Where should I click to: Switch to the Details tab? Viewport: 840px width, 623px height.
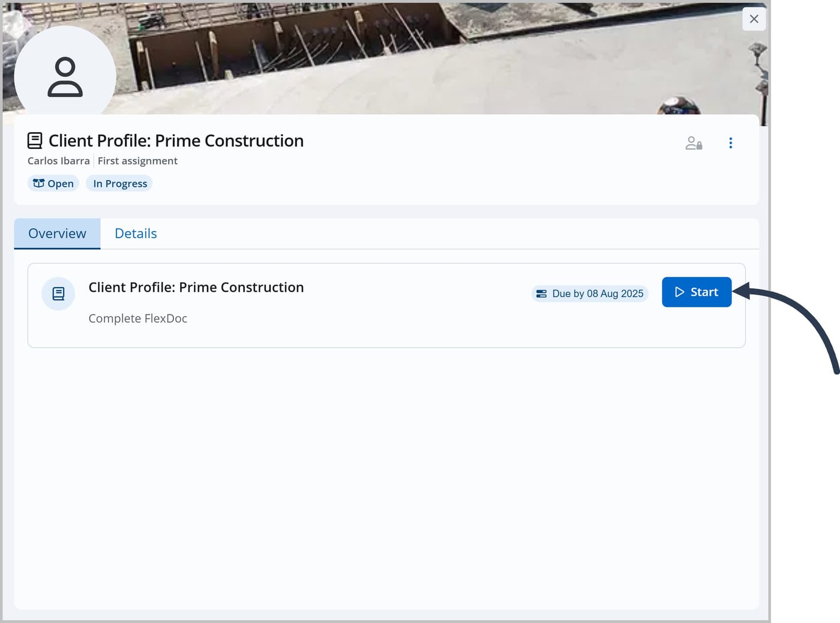[x=136, y=233]
